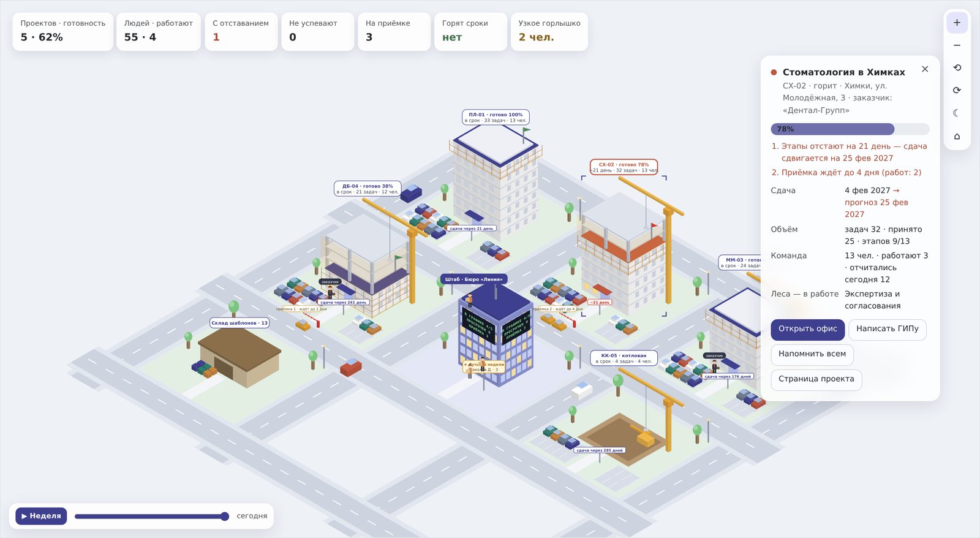The height and width of the screenshot is (538, 980).
Task: Play the Неделя timeline
Action: (x=41, y=516)
